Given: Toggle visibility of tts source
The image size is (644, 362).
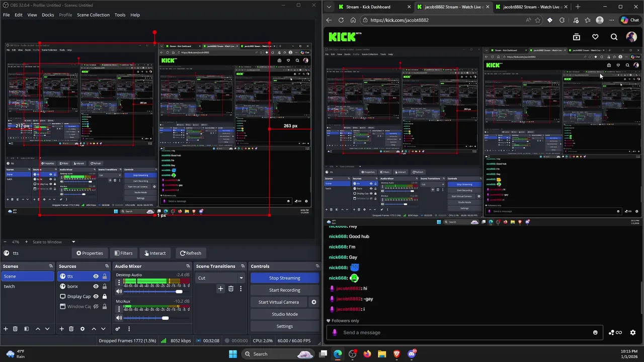Looking at the screenshot, I should pos(96,276).
